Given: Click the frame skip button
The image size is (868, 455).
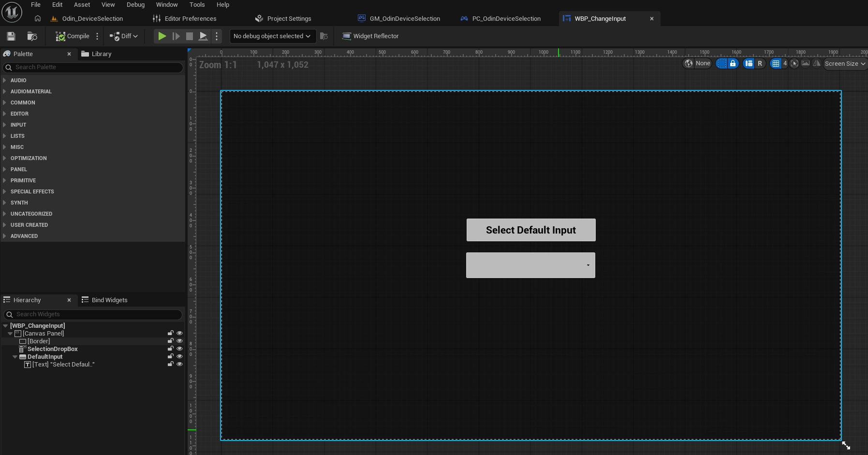Looking at the screenshot, I should 176,36.
